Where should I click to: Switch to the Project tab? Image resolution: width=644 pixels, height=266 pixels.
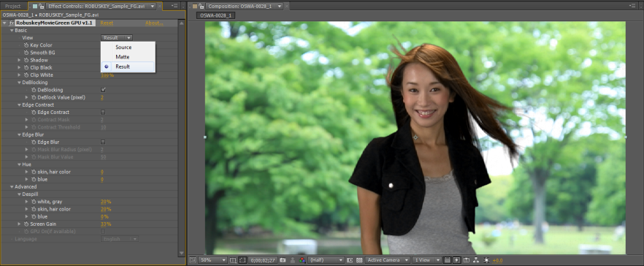click(12, 6)
